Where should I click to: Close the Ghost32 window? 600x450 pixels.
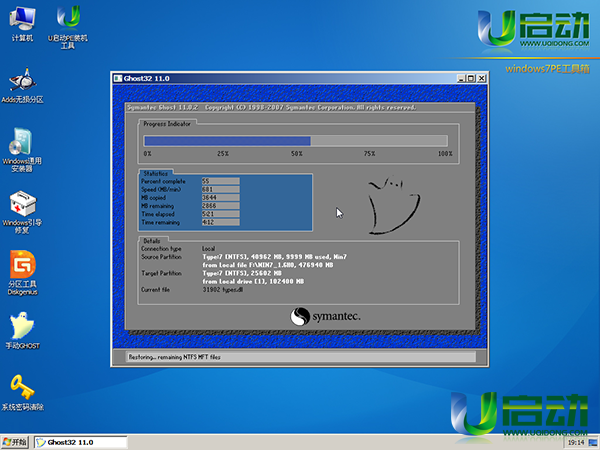coord(482,78)
